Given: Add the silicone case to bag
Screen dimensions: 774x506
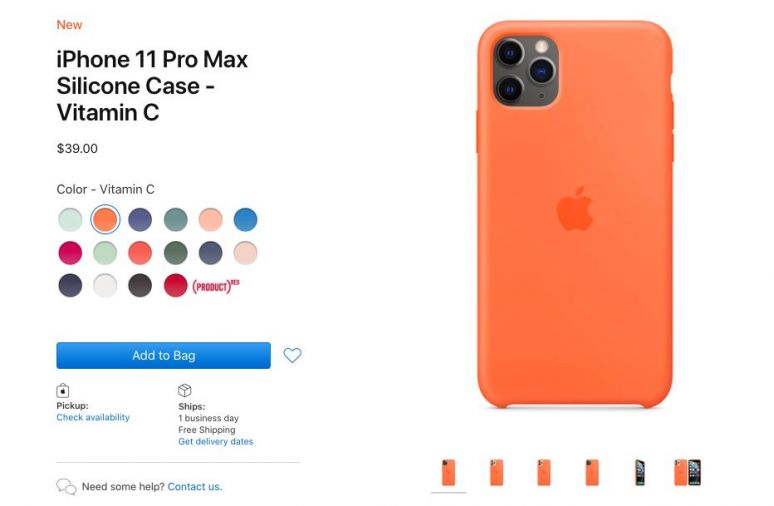Looking at the screenshot, I should pos(163,355).
